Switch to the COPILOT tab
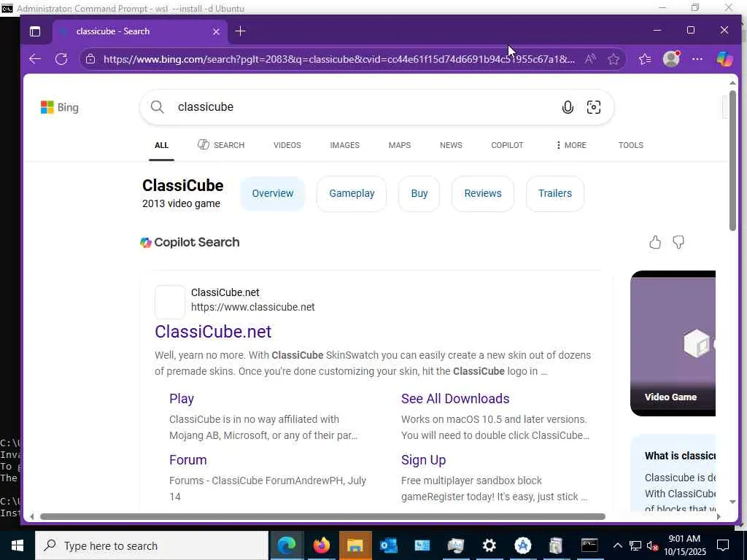Screen dimensions: 747x560 click(x=507, y=145)
